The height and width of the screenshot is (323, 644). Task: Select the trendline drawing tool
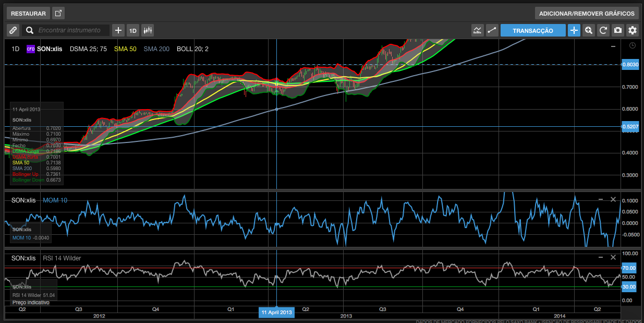[x=492, y=30]
